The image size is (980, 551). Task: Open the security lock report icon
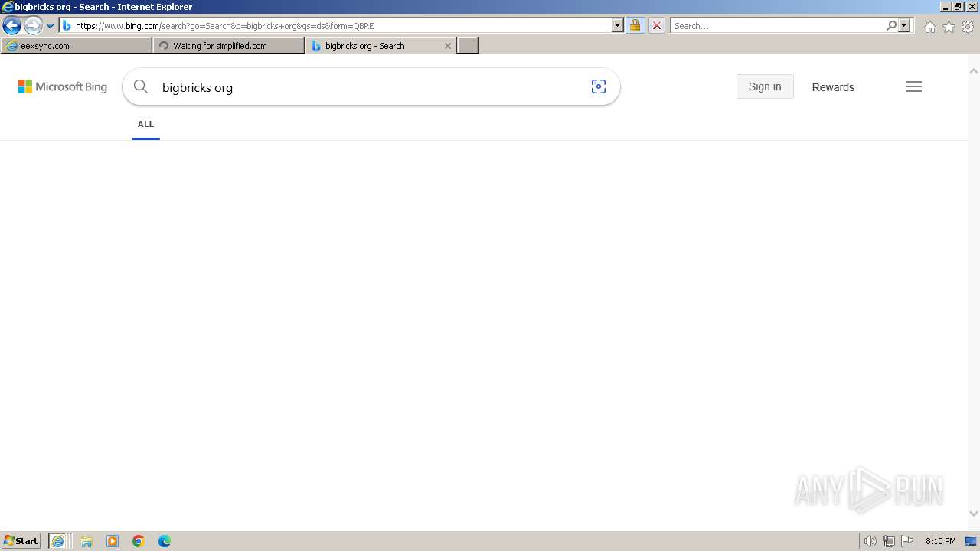tap(635, 25)
